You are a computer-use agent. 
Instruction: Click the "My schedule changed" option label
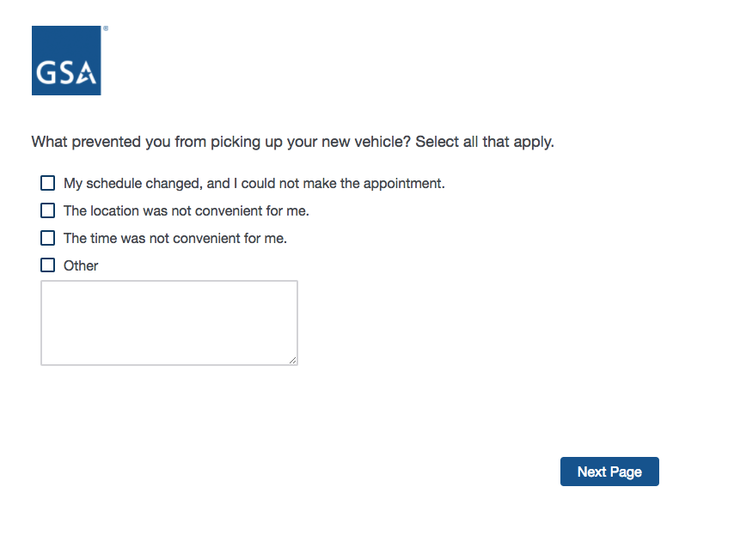254,184
